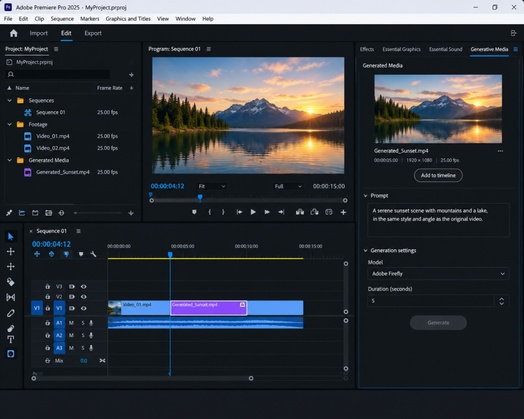This screenshot has width=524, height=419.
Task: Toggle V1 track visibility eye
Action: (x=84, y=308)
